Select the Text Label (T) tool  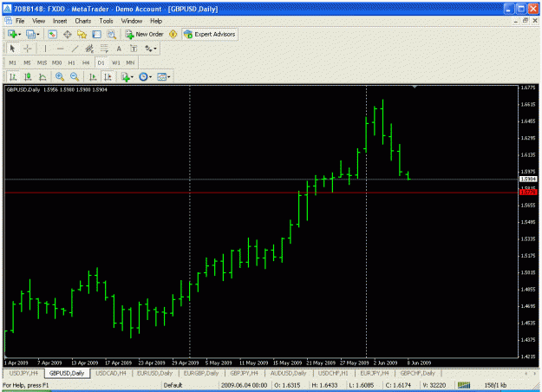pos(134,49)
